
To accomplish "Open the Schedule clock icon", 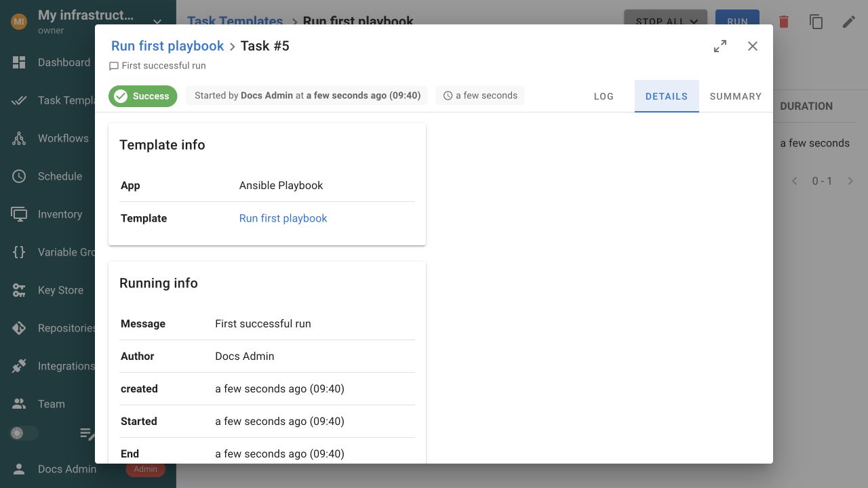I will coord(19,176).
